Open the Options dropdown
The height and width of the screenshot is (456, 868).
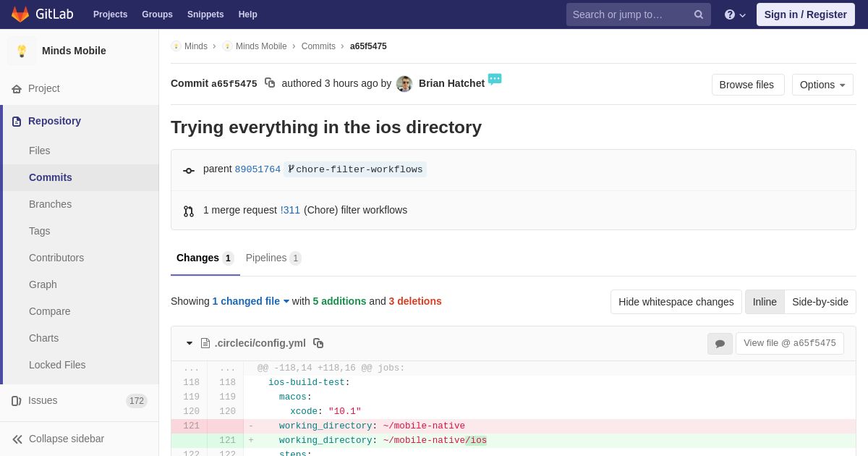click(822, 85)
